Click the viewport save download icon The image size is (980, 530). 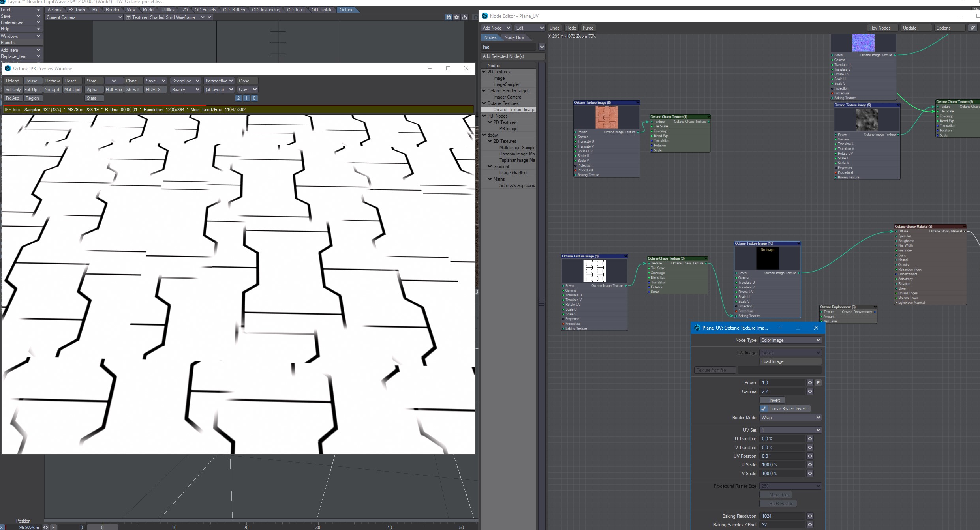[x=465, y=17]
